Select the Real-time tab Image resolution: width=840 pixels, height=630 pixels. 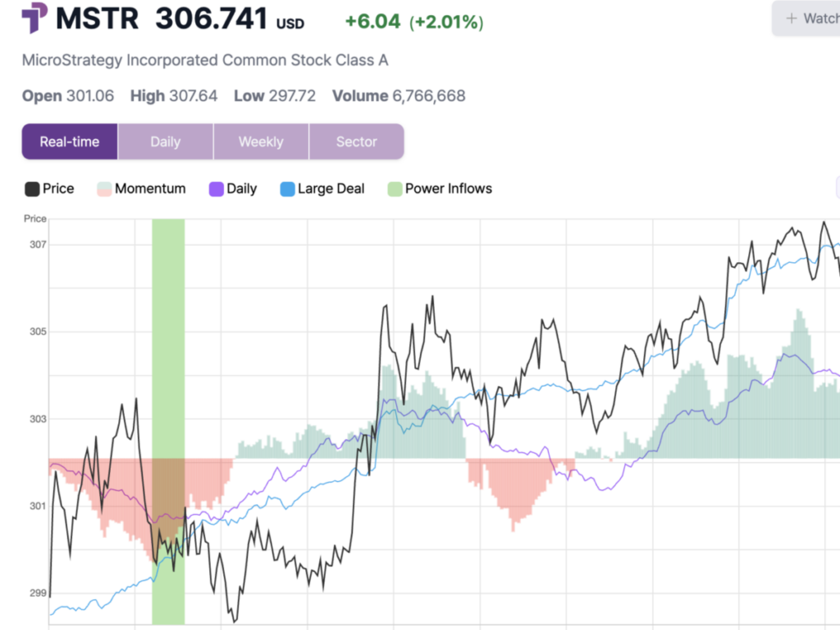70,142
